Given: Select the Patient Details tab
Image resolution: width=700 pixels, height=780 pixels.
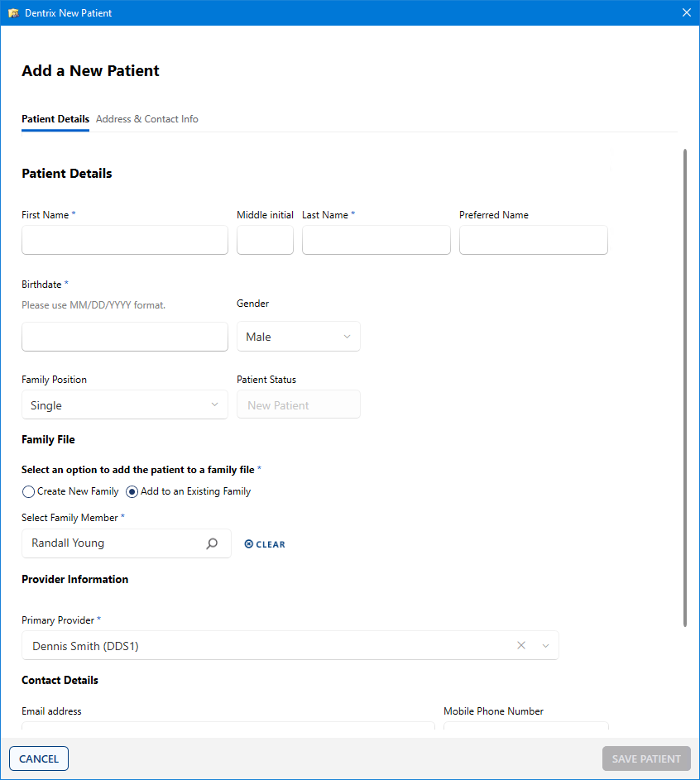Looking at the screenshot, I should pos(55,119).
